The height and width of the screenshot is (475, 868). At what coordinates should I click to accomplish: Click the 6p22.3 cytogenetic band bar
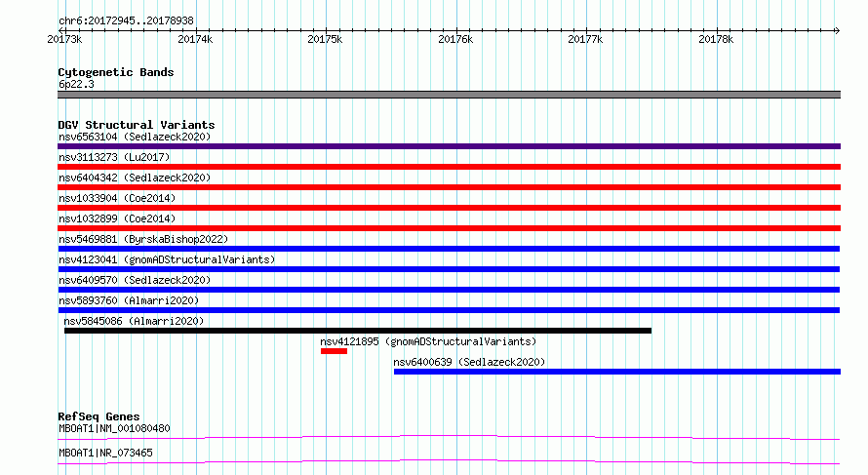coord(449,95)
